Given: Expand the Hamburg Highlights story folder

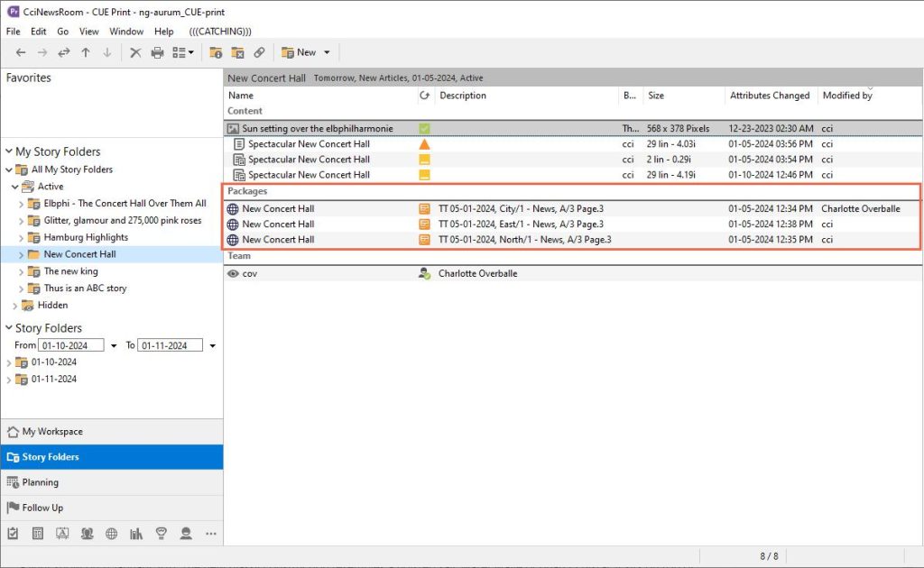Looking at the screenshot, I should click(x=21, y=238).
